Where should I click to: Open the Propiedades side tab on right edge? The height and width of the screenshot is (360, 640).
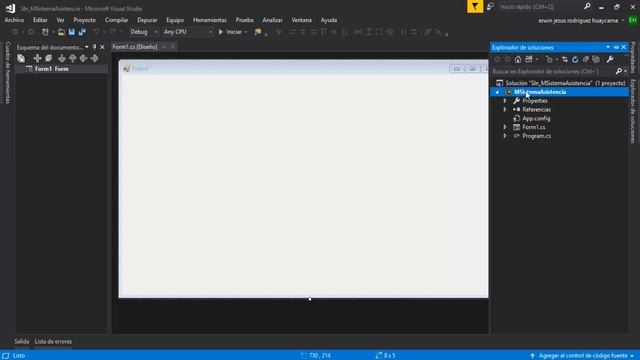pos(633,57)
